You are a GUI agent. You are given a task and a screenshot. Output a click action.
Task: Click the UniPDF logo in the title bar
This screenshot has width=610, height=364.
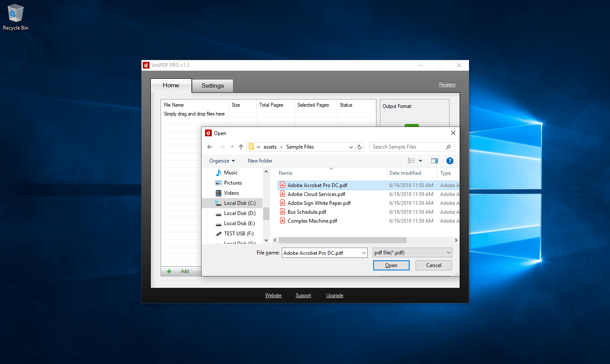[x=146, y=65]
